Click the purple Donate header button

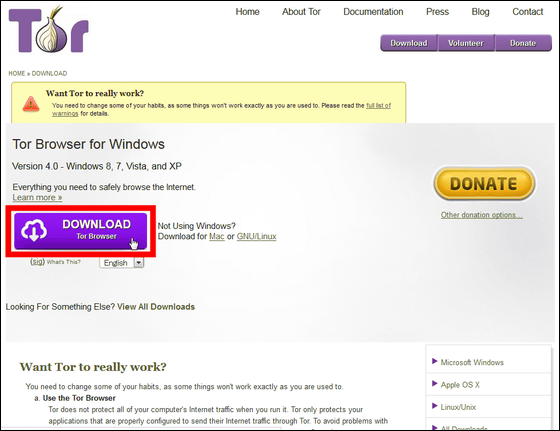coord(523,43)
